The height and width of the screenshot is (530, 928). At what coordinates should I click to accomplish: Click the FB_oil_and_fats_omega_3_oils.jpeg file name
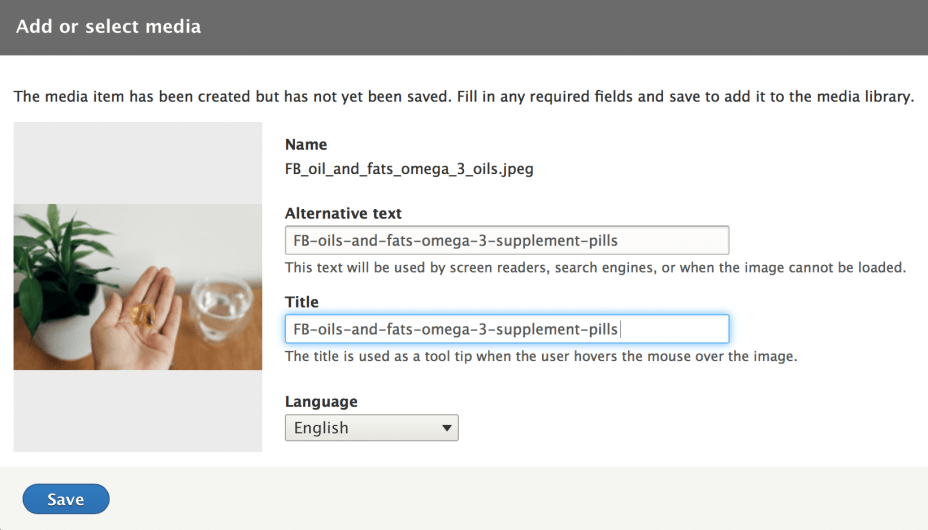pos(409,169)
